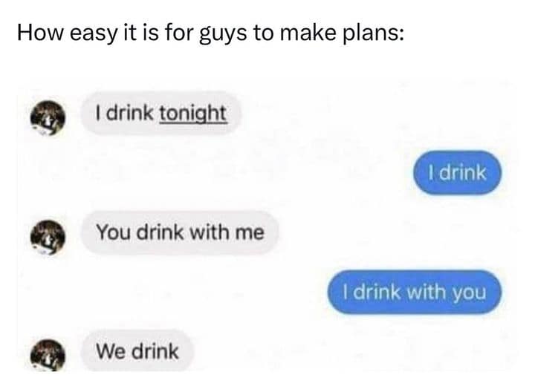Select the gray "We drink" bubble

(137, 351)
